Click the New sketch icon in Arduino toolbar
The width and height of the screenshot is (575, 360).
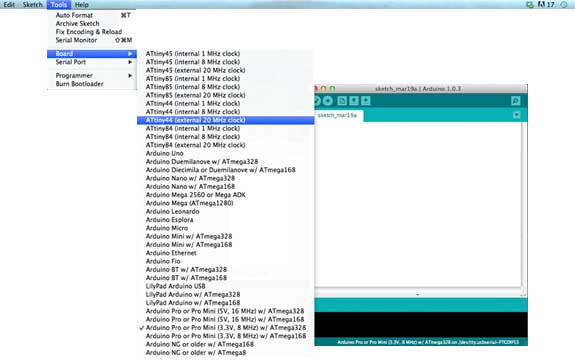(342, 101)
